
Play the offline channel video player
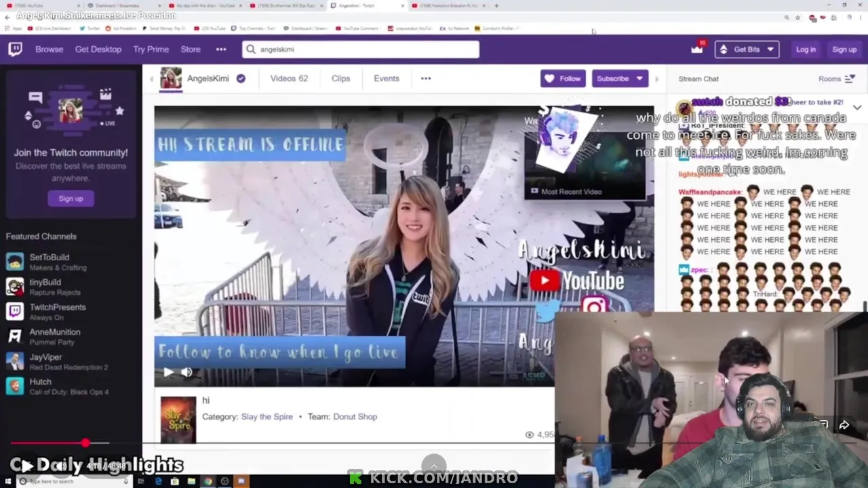[x=168, y=371]
